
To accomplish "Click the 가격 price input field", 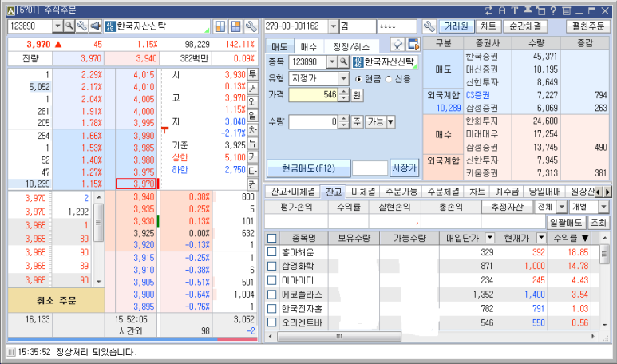I will 313,95.
